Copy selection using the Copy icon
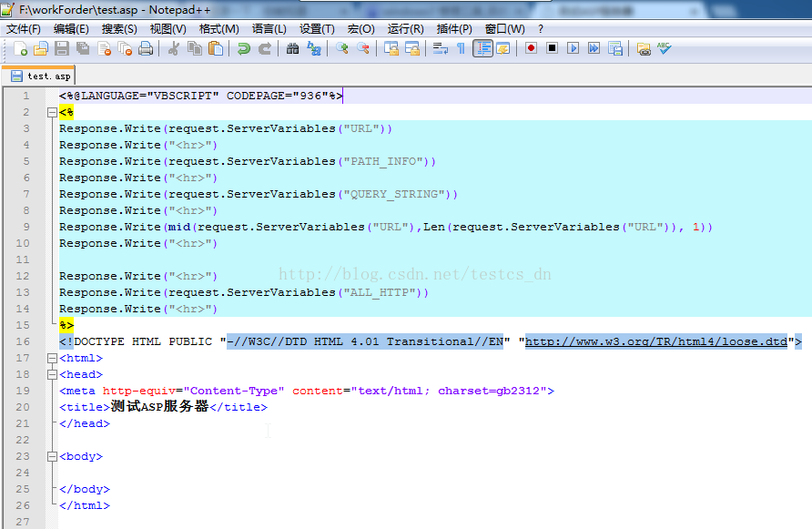This screenshot has height=529, width=812. point(195,48)
